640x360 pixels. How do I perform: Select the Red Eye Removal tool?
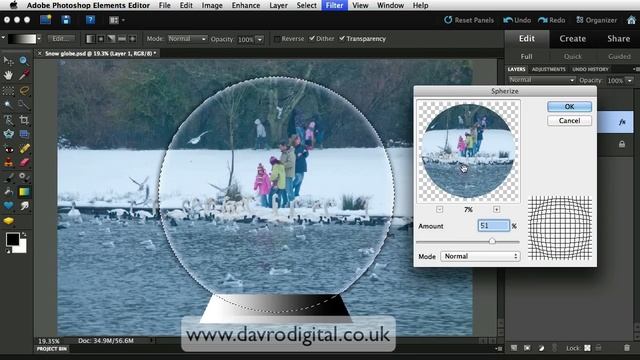click(x=8, y=149)
